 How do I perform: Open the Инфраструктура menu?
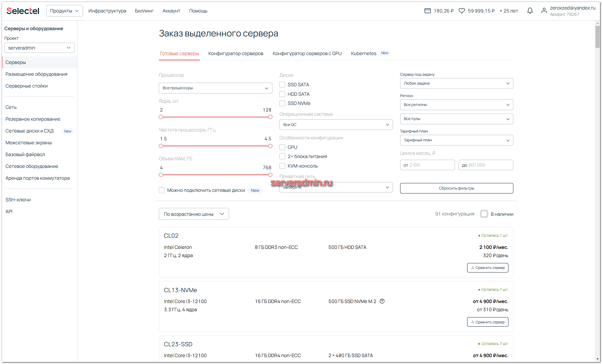107,11
